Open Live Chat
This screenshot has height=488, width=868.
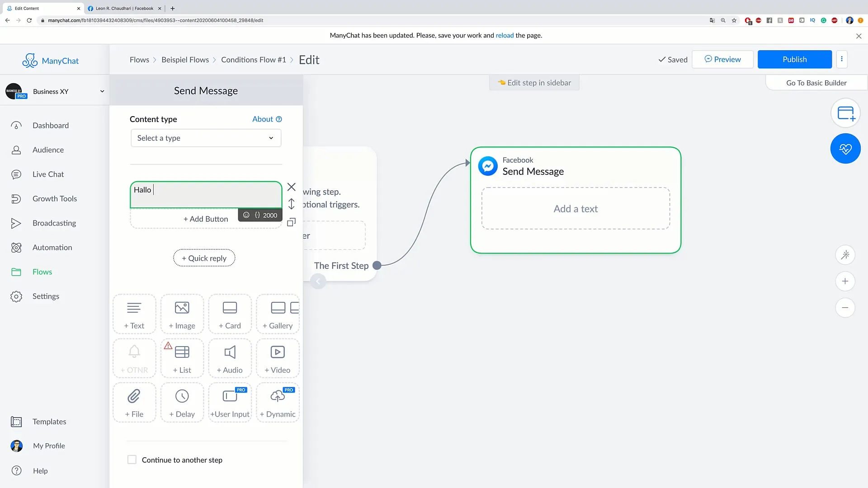coord(48,174)
